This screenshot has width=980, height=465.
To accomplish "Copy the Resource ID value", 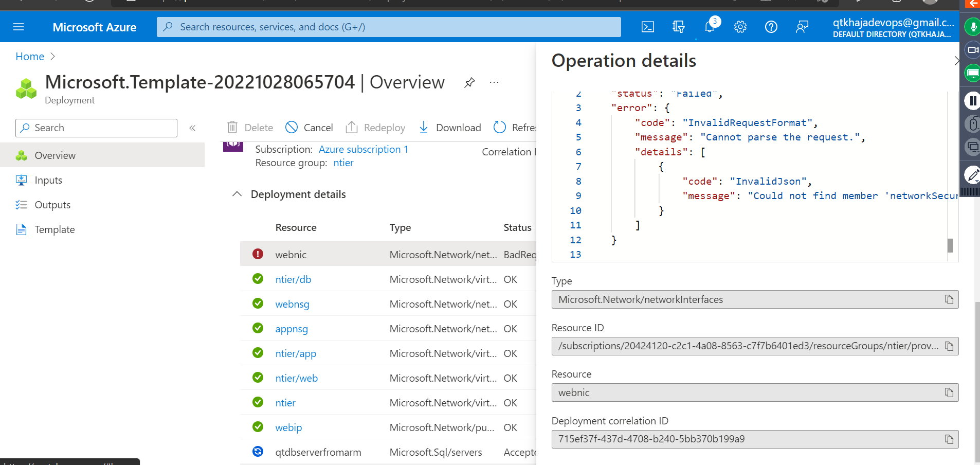I will [x=949, y=346].
